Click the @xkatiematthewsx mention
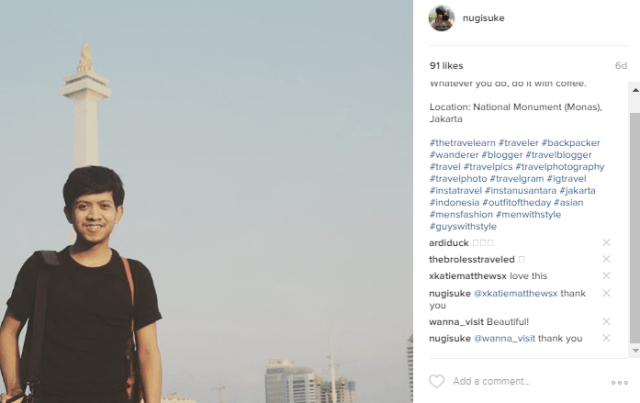 (516, 293)
